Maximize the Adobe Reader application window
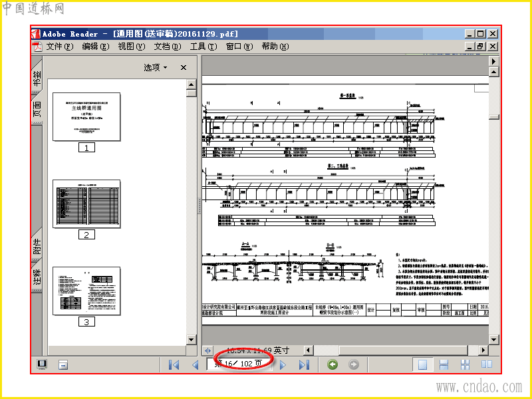532x399 pixels. (x=481, y=34)
